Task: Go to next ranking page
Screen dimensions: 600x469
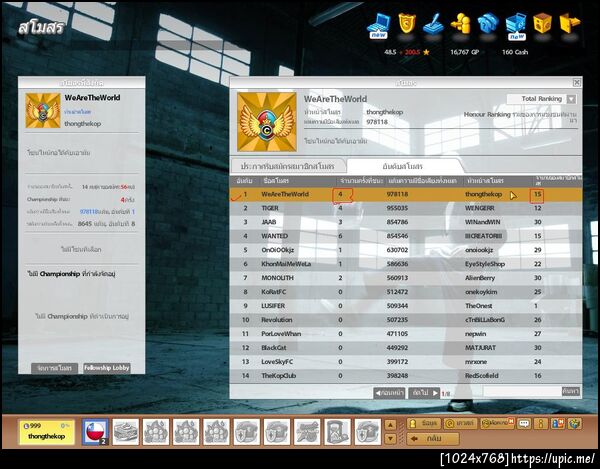Action: tap(424, 393)
